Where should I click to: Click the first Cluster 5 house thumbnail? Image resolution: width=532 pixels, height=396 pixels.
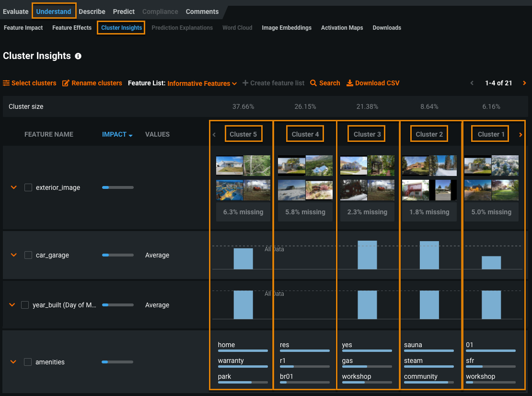(x=229, y=165)
